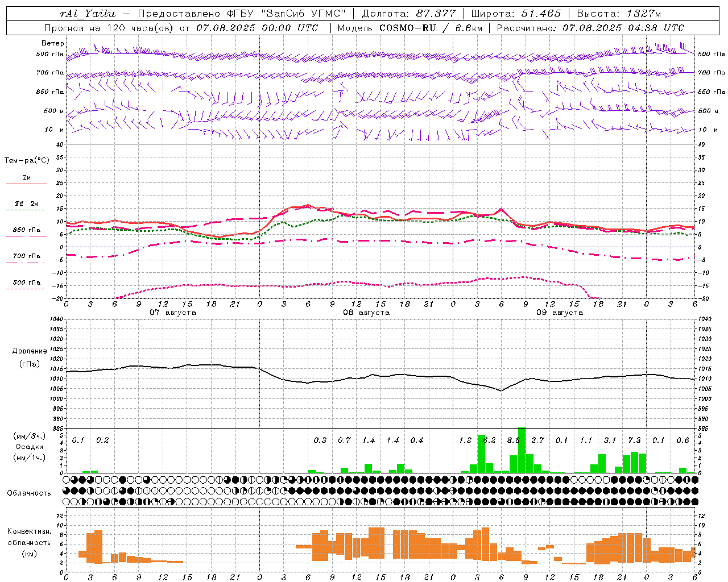Click the 1.2 precipitation total

(465, 440)
